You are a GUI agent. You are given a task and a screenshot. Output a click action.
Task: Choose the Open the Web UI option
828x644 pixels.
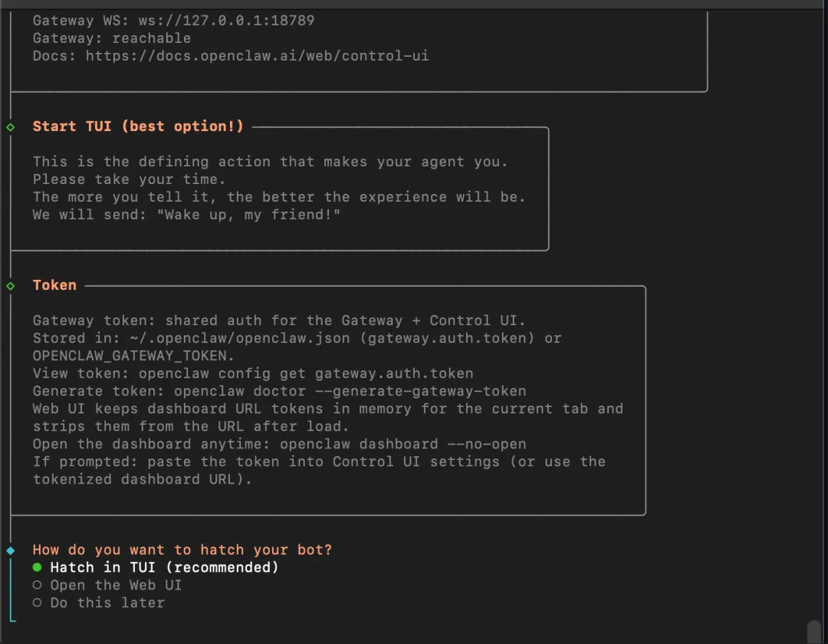click(x=116, y=585)
